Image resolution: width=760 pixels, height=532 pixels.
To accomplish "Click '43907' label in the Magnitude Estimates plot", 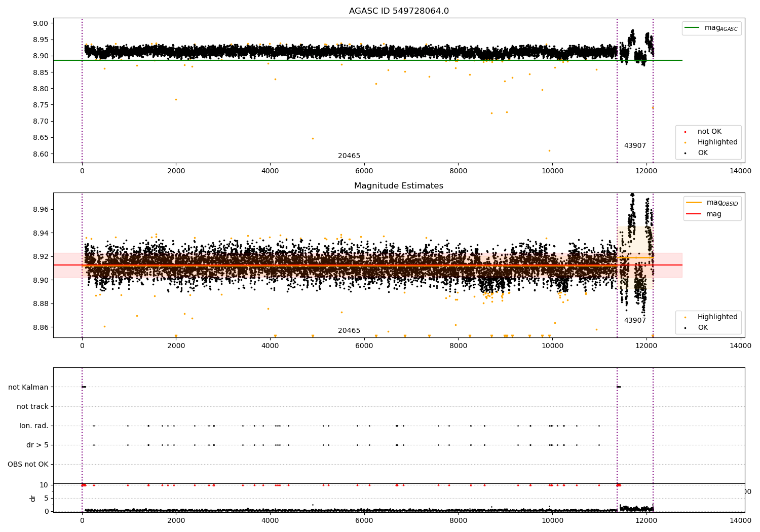I will (635, 321).
